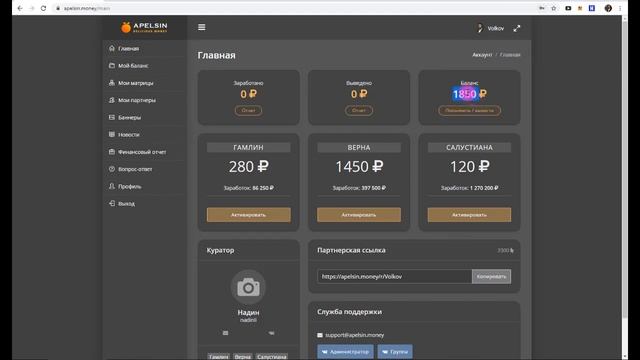Screen dimensions: 640x360
Task: Click the icon beside Мои матрицы
Action: point(112,82)
